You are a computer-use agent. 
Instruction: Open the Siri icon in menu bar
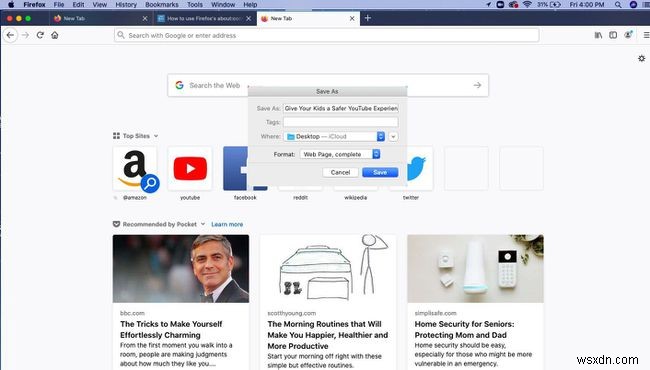point(633,5)
